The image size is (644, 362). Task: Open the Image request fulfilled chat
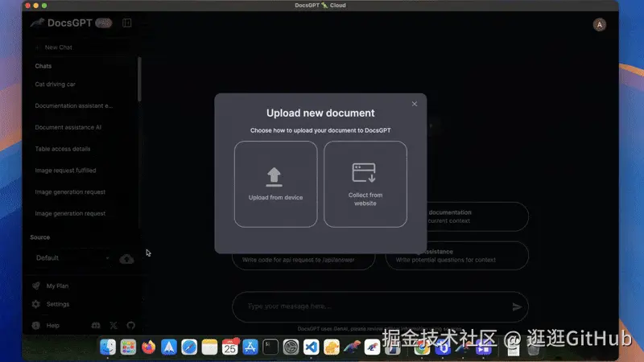click(x=65, y=171)
